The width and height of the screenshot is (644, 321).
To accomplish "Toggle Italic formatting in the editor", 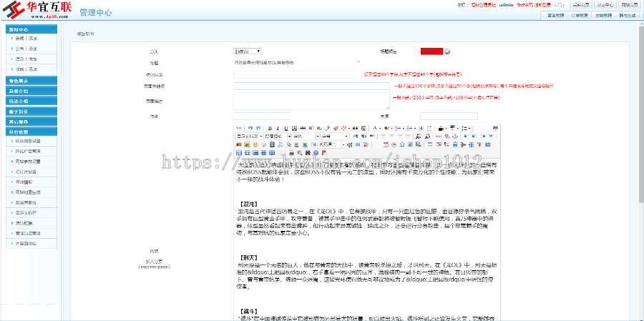I will (278, 128).
